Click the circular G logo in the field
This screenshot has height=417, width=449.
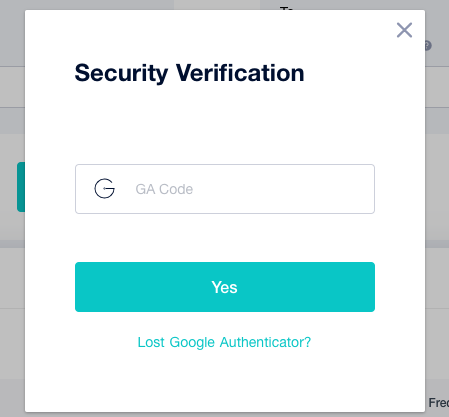click(105, 189)
